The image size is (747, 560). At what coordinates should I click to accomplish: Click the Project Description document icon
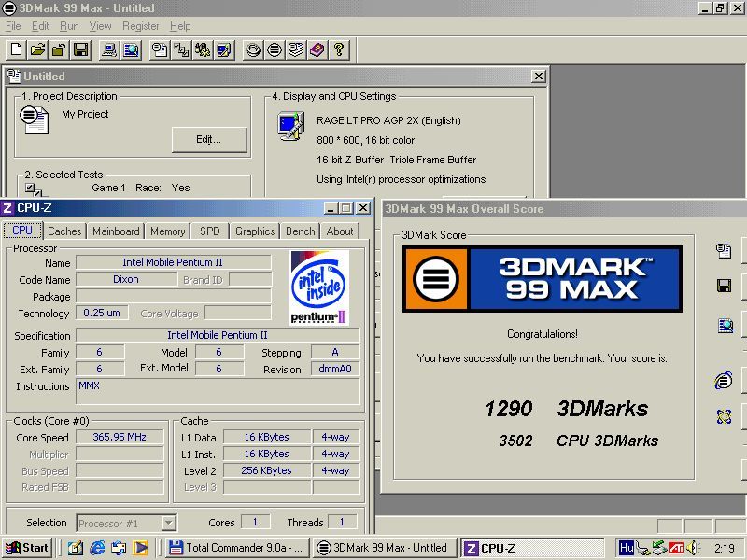pos(34,119)
